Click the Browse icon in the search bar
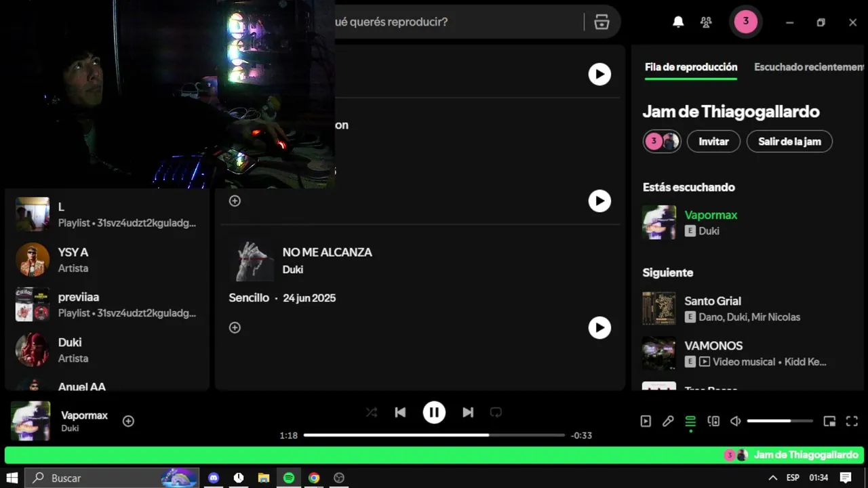The width and height of the screenshot is (868, 488). (601, 22)
